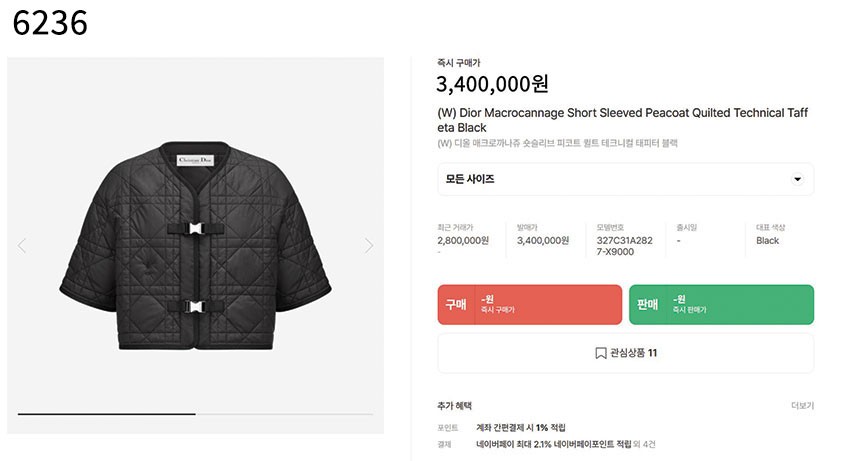860x461 pixels.
Task: Go to the previous product image
Action: [x=22, y=246]
